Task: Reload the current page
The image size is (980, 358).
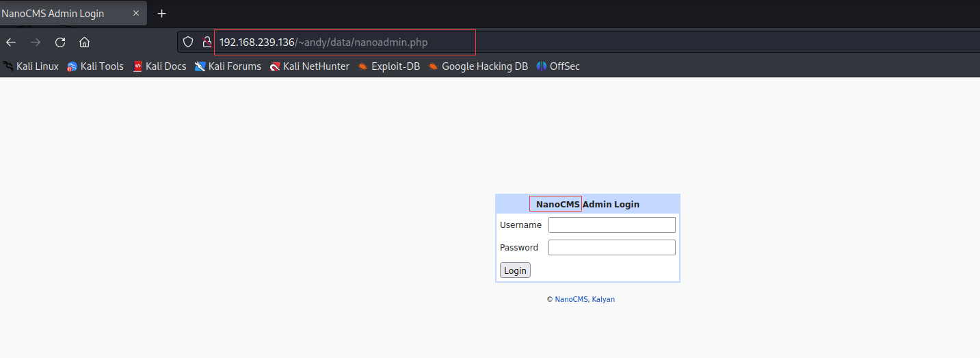Action: tap(60, 42)
